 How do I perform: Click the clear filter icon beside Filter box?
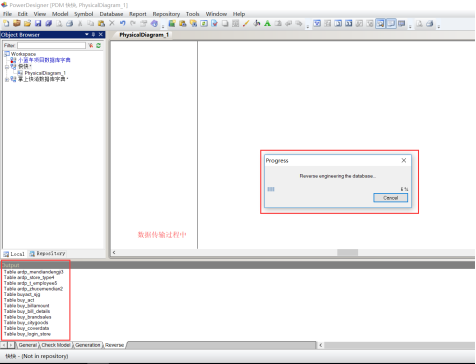point(91,45)
